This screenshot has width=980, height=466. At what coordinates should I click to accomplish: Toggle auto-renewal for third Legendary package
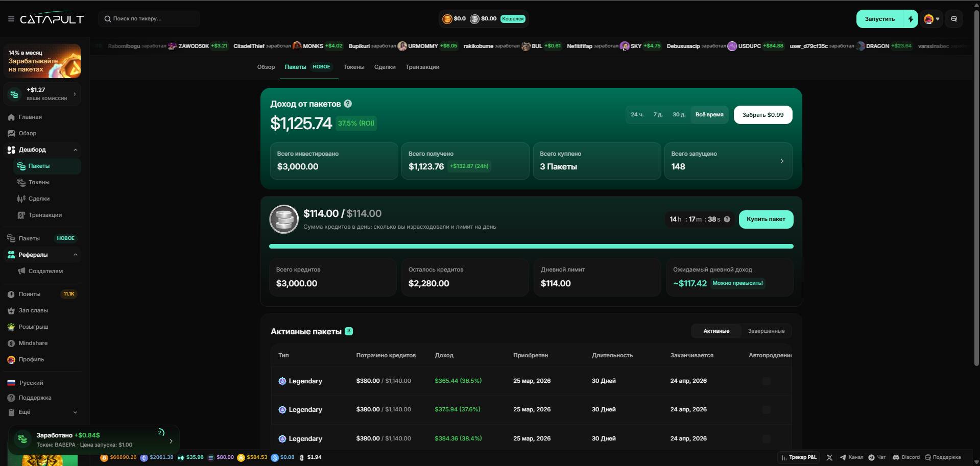[766, 438]
